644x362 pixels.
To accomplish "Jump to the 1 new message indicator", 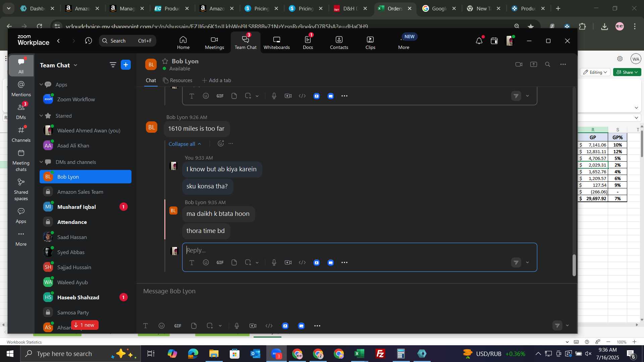I will click(85, 325).
